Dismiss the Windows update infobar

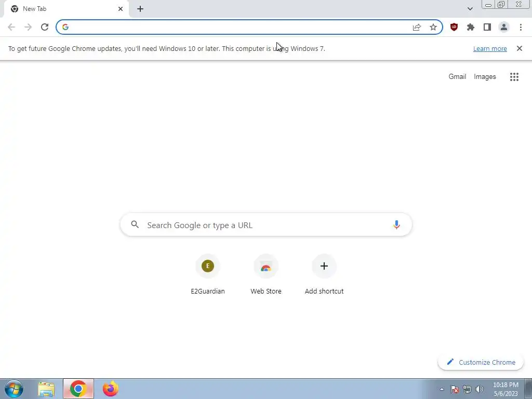coord(520,48)
